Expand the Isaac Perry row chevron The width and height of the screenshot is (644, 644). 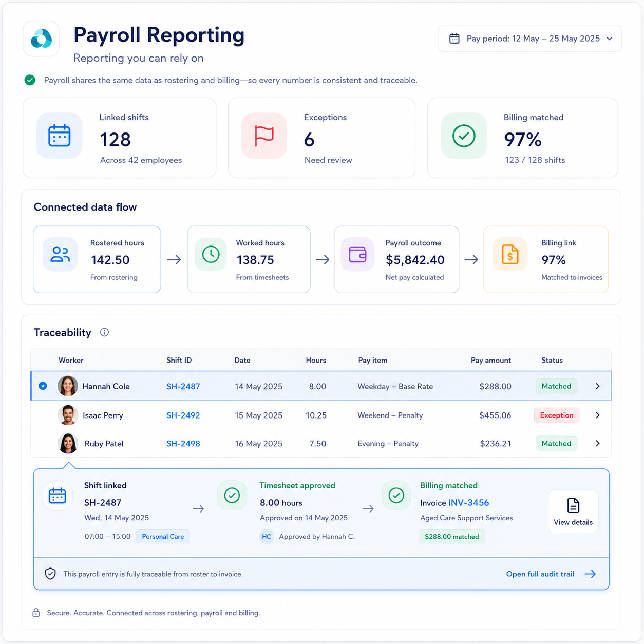[x=597, y=415]
